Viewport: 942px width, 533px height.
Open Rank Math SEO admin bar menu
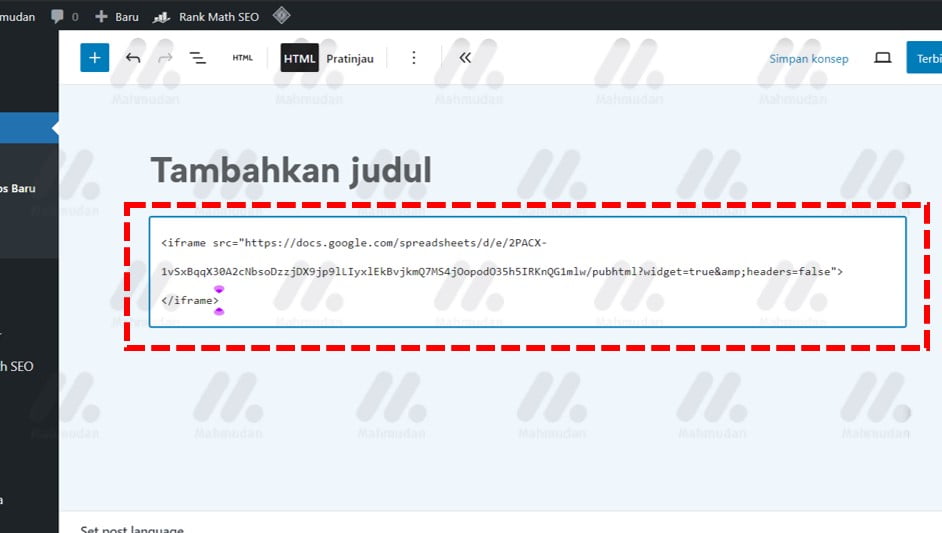tap(205, 16)
